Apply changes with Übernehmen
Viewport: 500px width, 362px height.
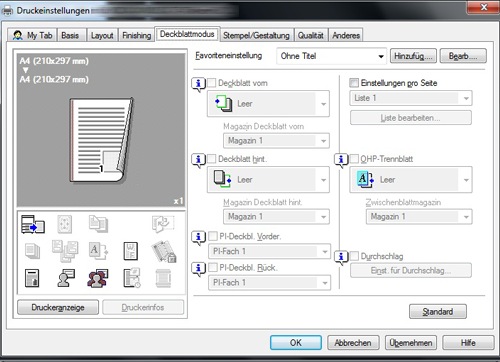[411, 342]
